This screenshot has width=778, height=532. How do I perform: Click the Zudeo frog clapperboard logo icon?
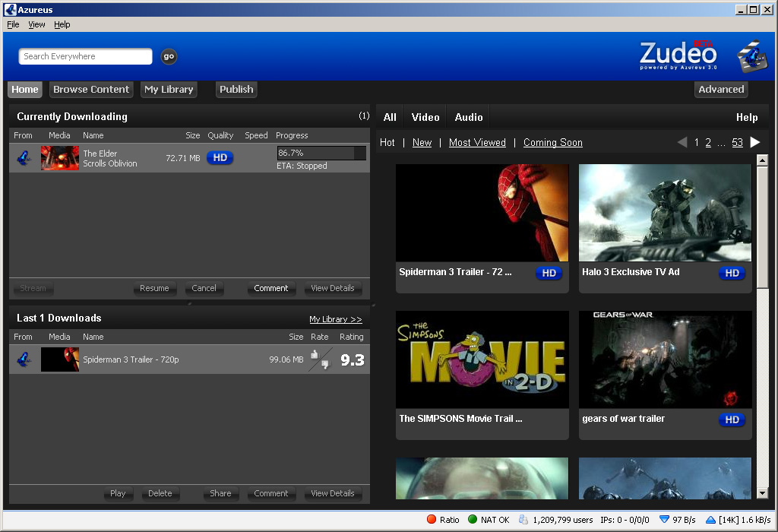752,55
